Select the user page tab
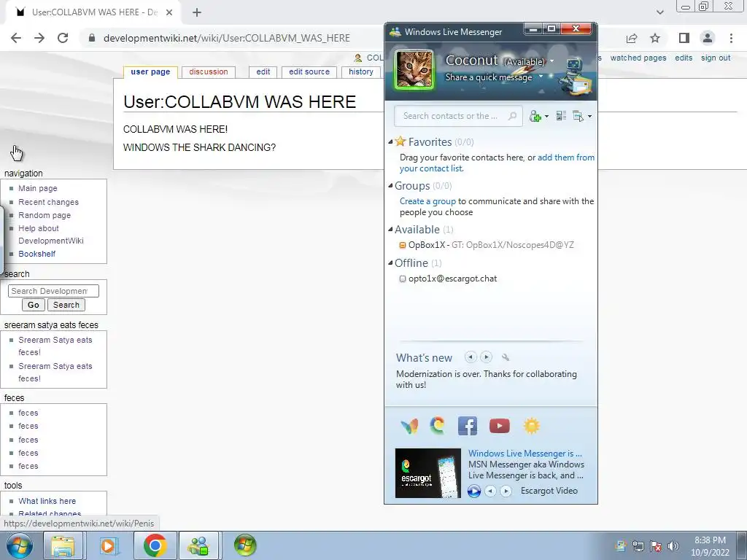Screen dimensions: 747x560 coord(150,72)
